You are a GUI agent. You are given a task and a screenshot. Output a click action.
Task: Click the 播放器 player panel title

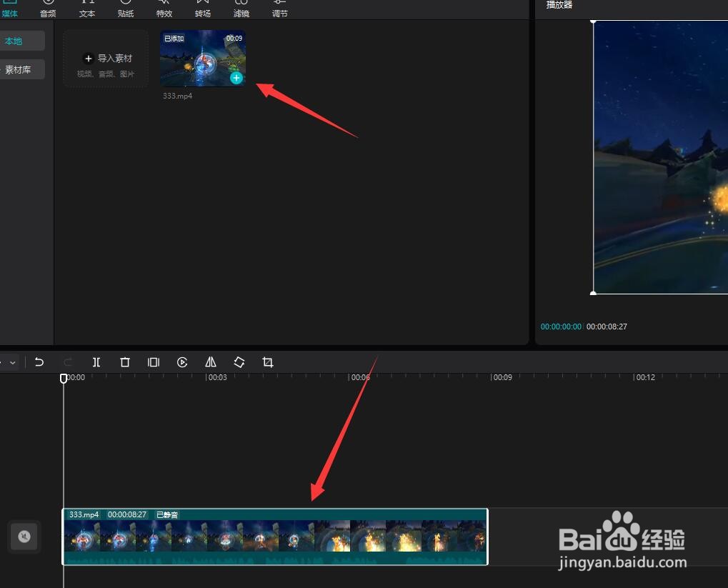pos(559,5)
